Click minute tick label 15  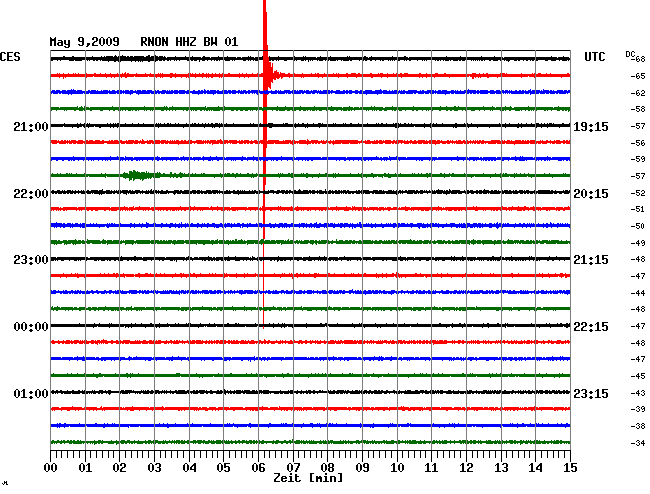tap(570, 468)
